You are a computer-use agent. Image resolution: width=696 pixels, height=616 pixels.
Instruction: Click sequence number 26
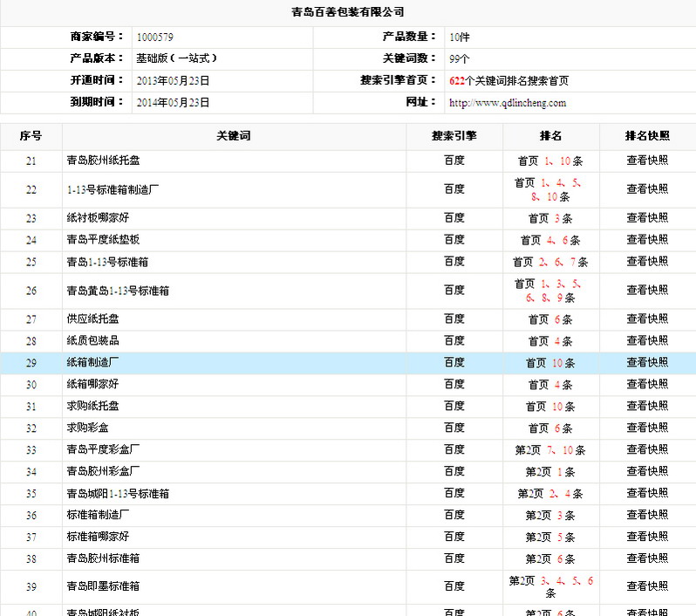(31, 291)
